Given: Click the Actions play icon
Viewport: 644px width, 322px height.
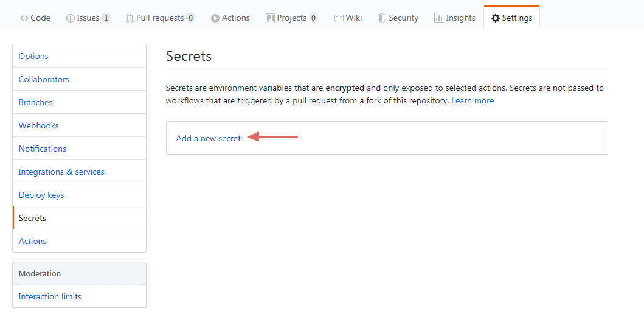Looking at the screenshot, I should click(215, 18).
